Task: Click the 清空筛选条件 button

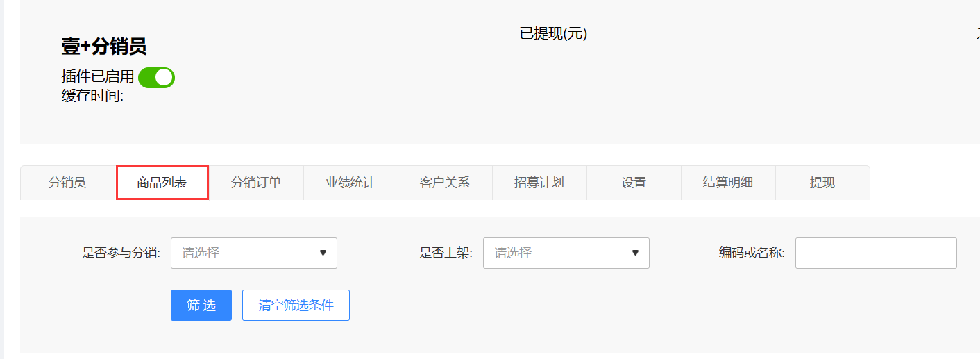Action: (296, 306)
